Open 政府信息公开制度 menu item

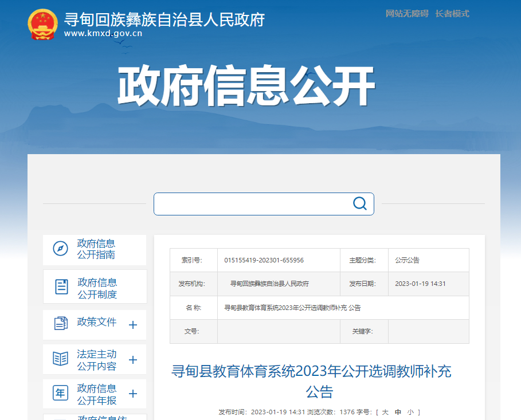point(97,288)
